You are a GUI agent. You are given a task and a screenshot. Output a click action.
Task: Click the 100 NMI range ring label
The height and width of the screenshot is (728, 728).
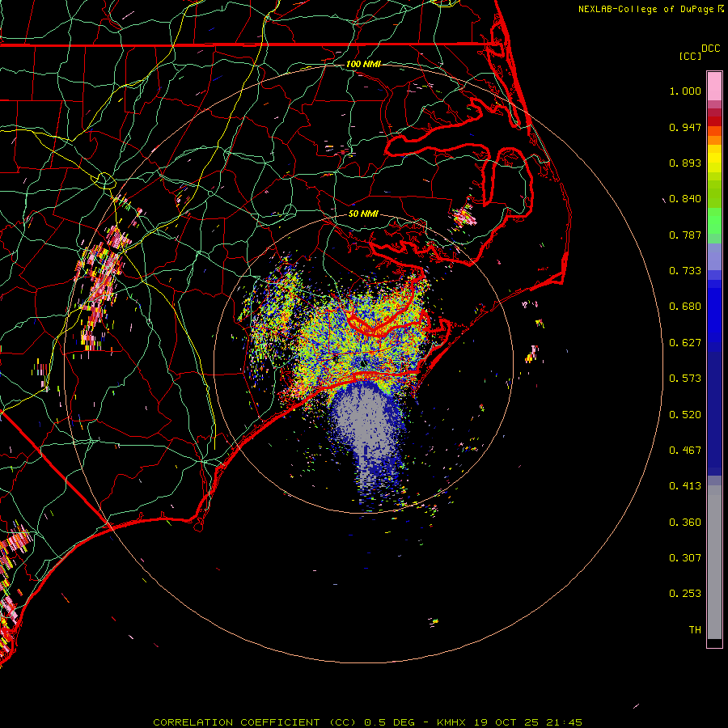[363, 64]
